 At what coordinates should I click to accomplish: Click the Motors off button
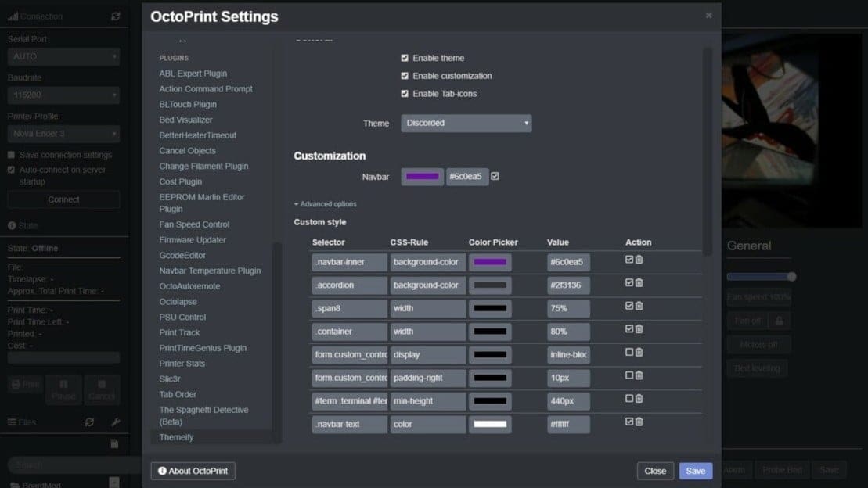759,345
